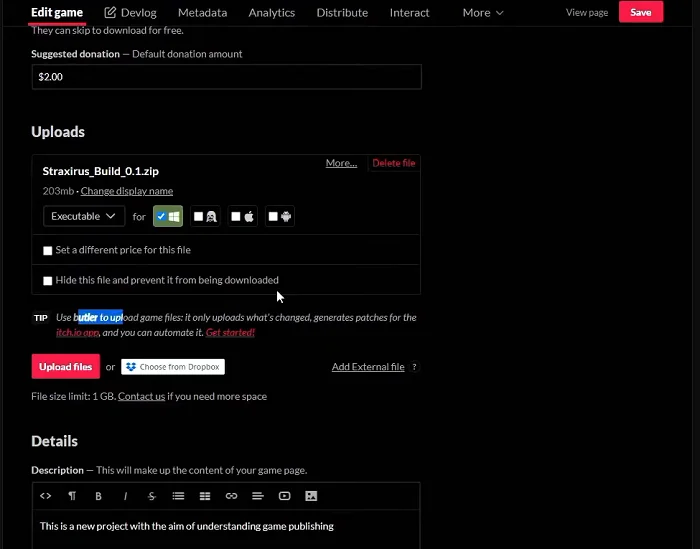700x549 pixels.
Task: Click the Get started! link
Action: [x=230, y=333]
